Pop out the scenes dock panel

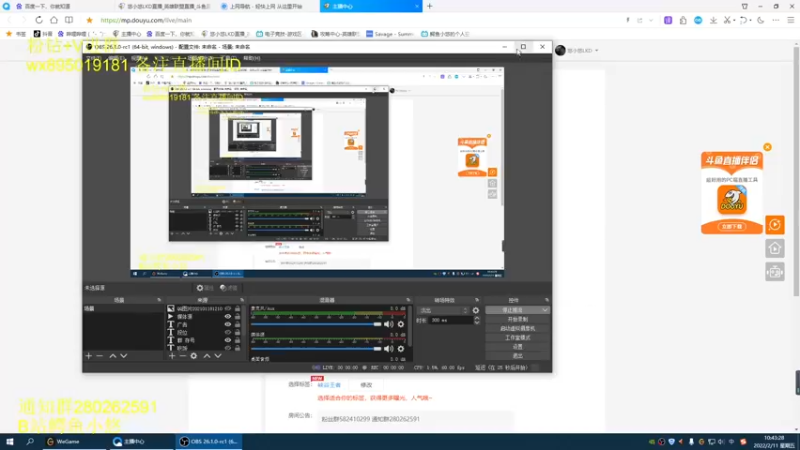159,300
